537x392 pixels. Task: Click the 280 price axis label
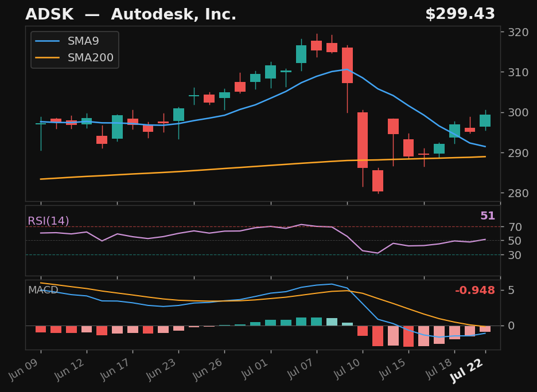(x=518, y=193)
